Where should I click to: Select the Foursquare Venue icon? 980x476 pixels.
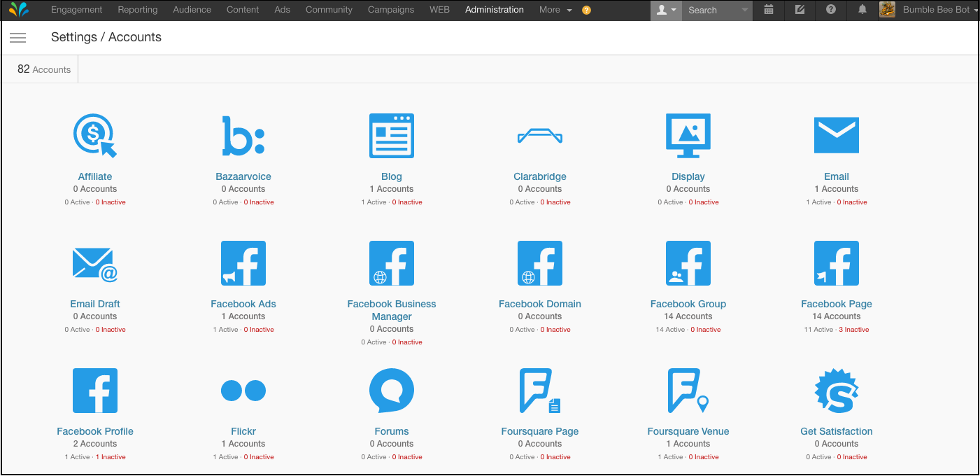pyautogui.click(x=688, y=391)
